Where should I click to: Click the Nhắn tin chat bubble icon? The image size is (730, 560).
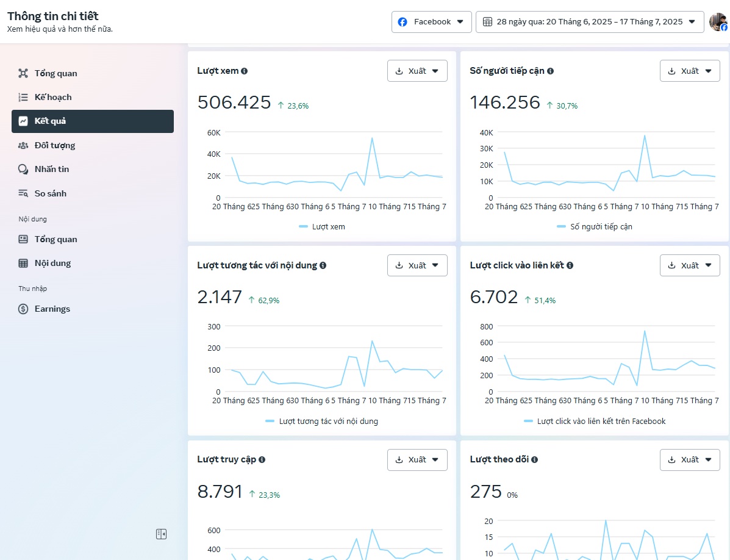click(x=23, y=169)
